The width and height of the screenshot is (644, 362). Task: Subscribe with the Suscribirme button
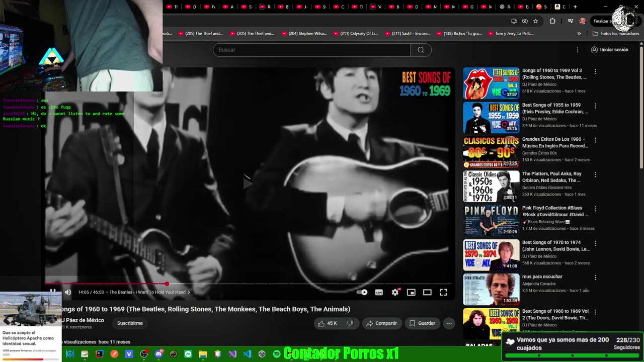(130, 323)
